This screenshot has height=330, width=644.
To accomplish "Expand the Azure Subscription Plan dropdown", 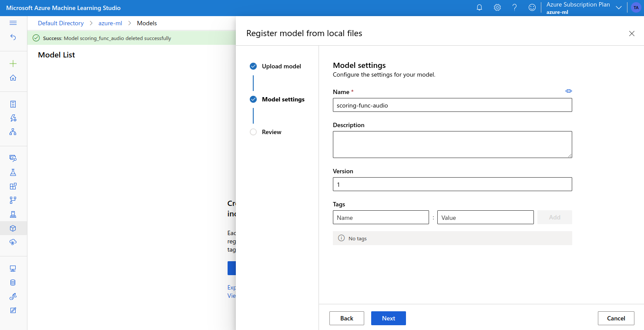I will tap(618, 8).
